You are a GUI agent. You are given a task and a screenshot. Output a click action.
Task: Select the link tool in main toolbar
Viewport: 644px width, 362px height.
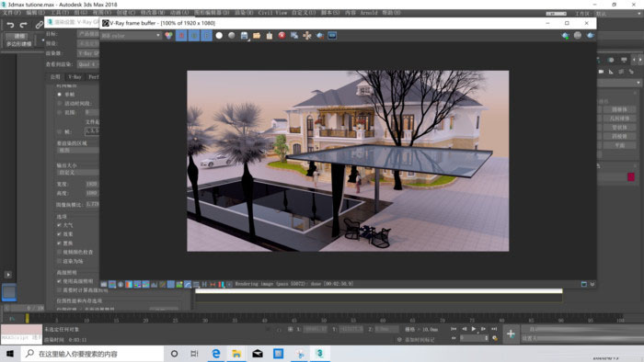(39, 25)
